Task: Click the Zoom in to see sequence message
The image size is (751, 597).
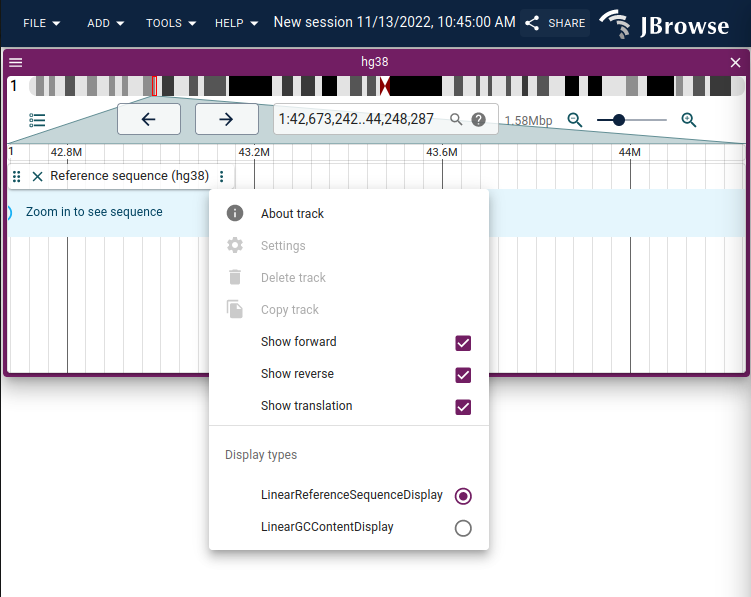Action: pyautogui.click(x=94, y=212)
